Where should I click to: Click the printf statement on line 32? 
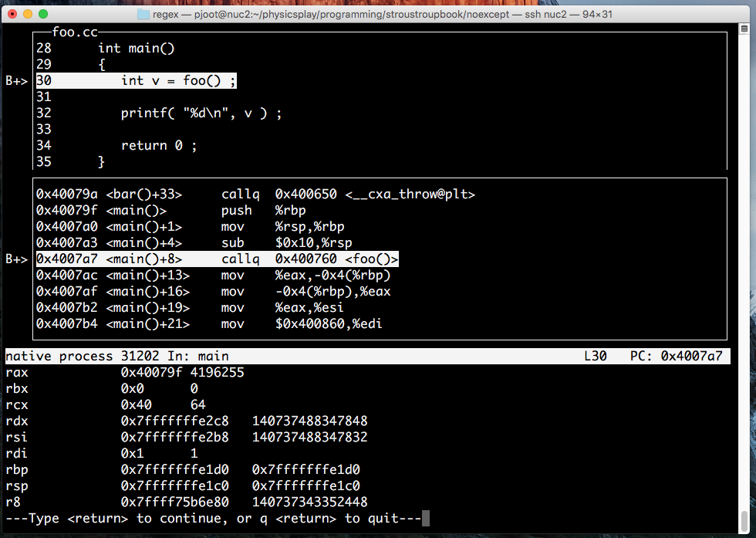pyautogui.click(x=201, y=113)
